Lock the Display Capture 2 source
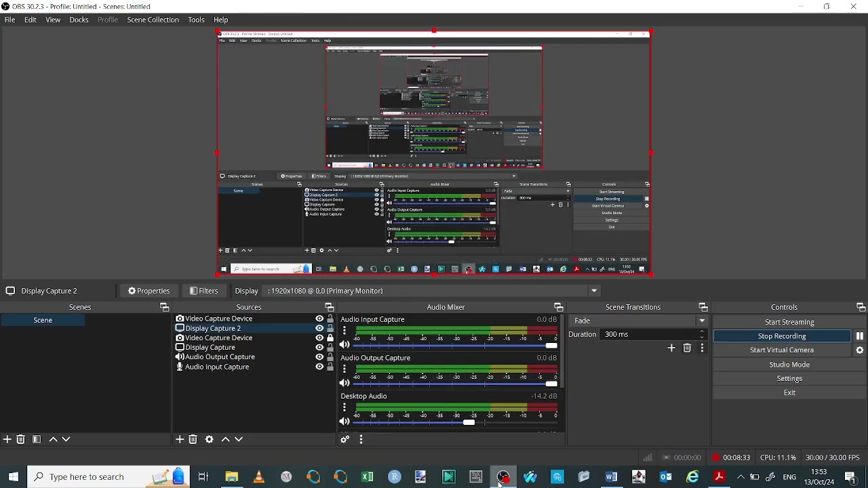Viewport: 868px width, 488px height. pyautogui.click(x=331, y=329)
